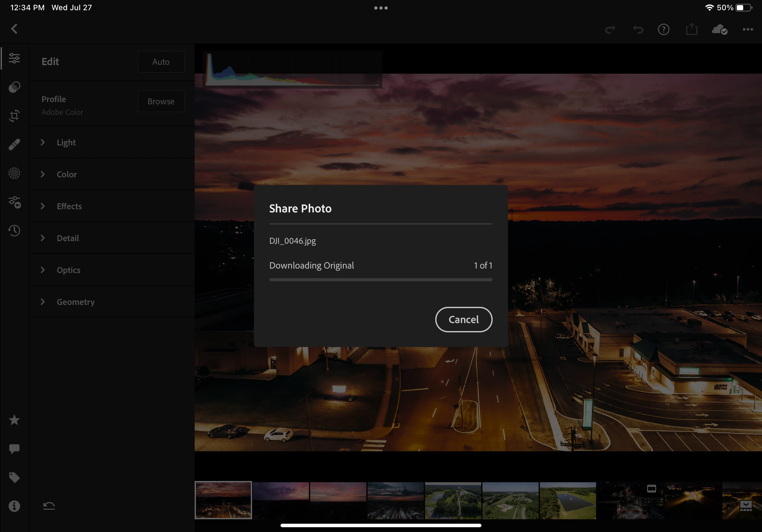Select the green pond aerial thumbnail
Image resolution: width=762 pixels, height=532 pixels.
[568, 500]
